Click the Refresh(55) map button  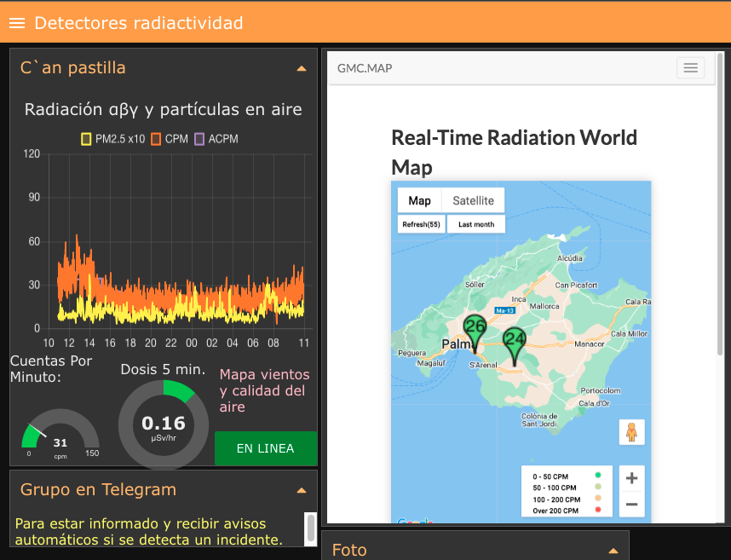[x=422, y=224]
